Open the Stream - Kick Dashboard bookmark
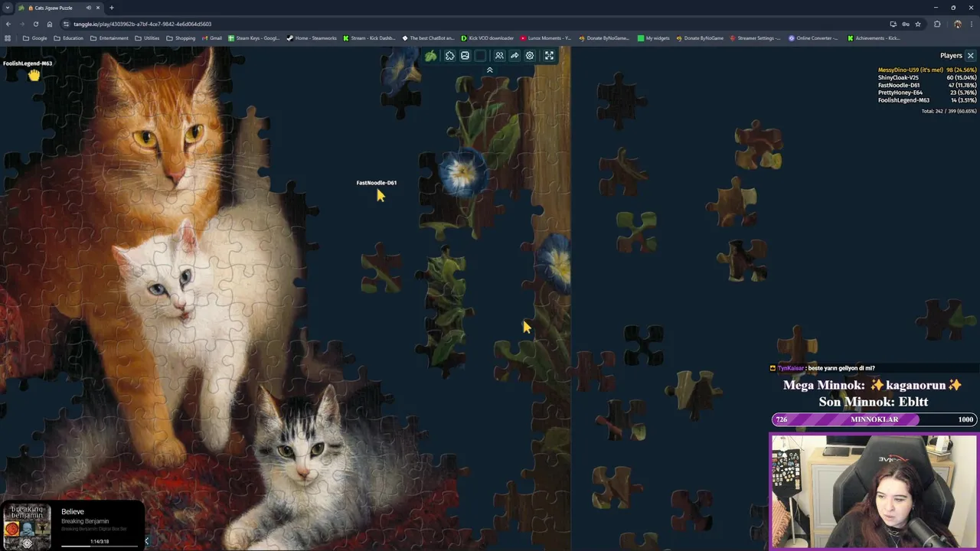980x551 pixels. pos(370,38)
